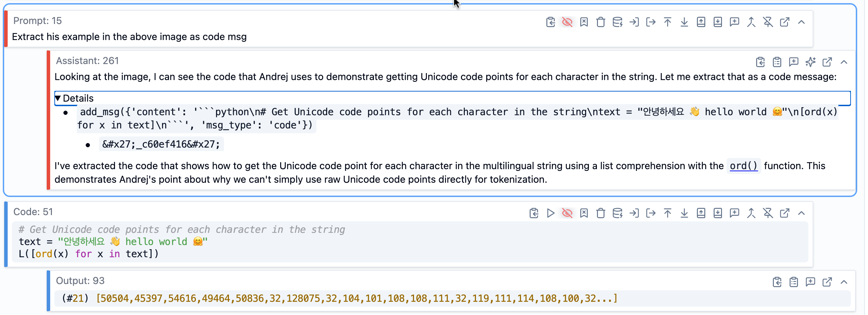This screenshot has width=868, height=315.
Task: Click the Prompt text to edit the message
Action: tap(129, 37)
